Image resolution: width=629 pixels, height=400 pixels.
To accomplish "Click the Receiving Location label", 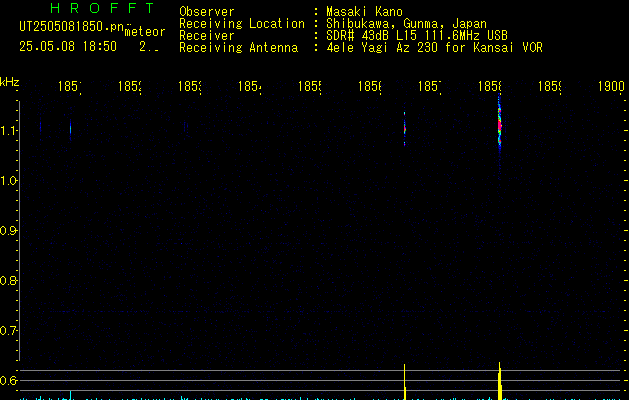I will 242,24.
